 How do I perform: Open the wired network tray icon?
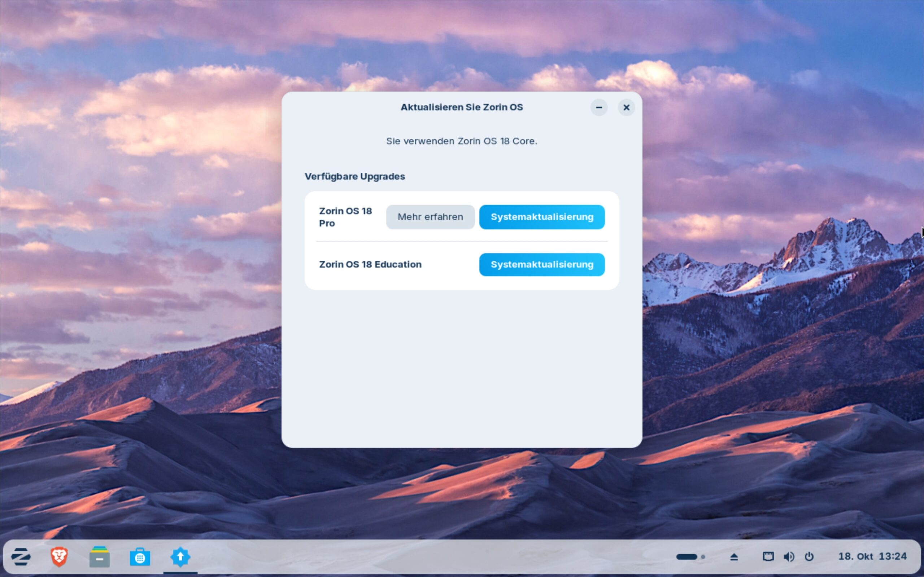[x=768, y=557]
